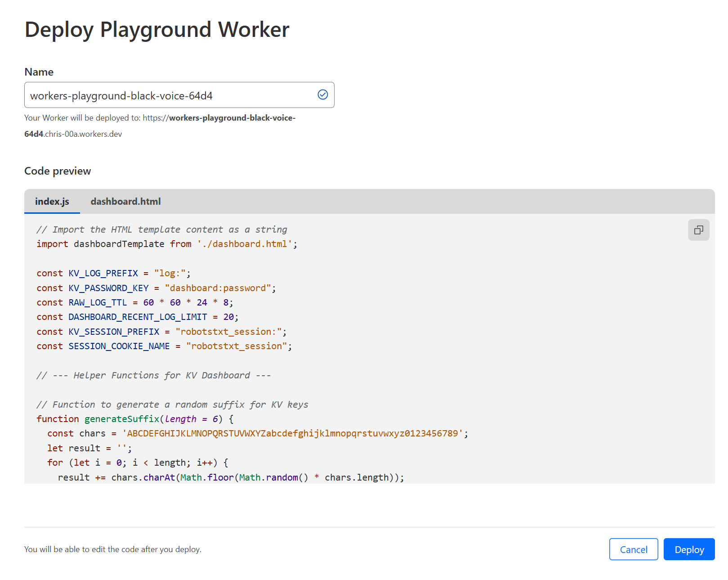Viewport: 728px width, 580px height.
Task: Click the KV_PASSWORD_KEY constant line
Action: tap(156, 288)
